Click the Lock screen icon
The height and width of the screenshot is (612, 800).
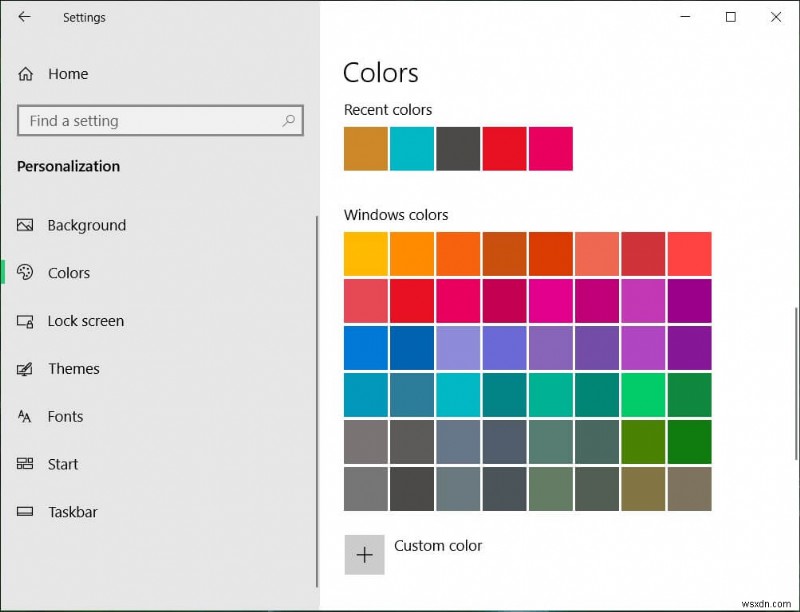(x=24, y=321)
